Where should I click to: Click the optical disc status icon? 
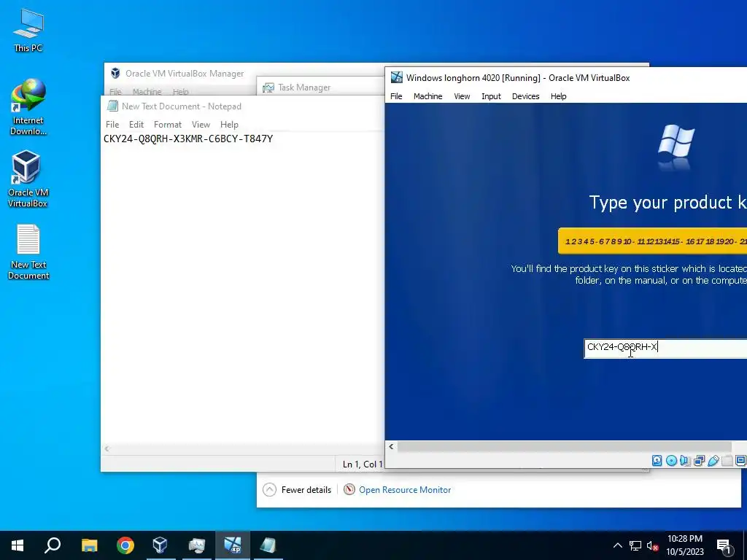coord(671,461)
